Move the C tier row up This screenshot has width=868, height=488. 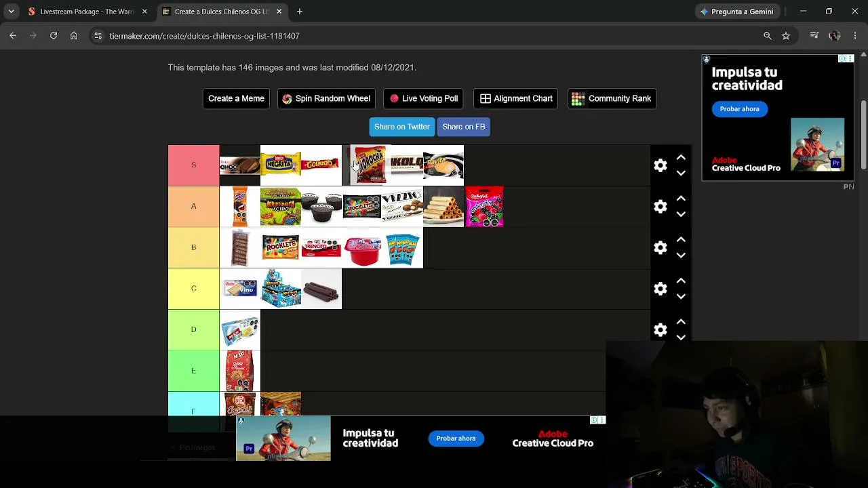coord(681,281)
